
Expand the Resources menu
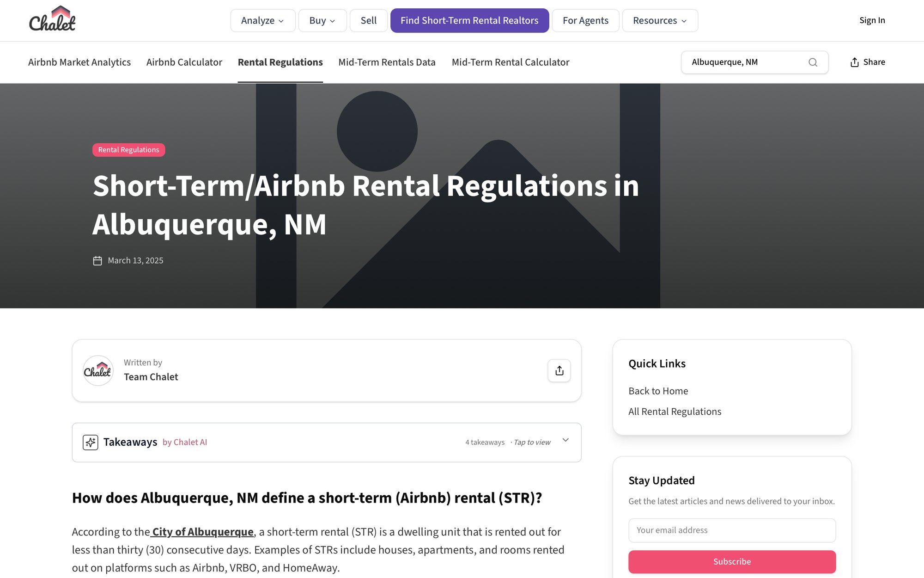coord(659,20)
